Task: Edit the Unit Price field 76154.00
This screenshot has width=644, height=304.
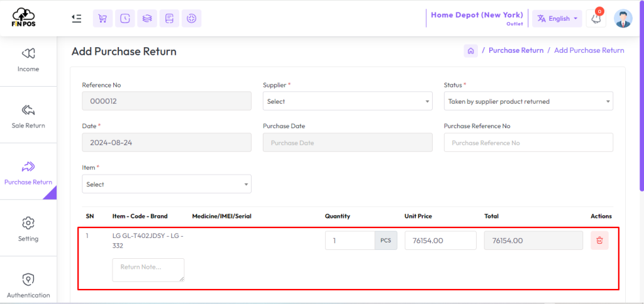Action: click(x=441, y=241)
